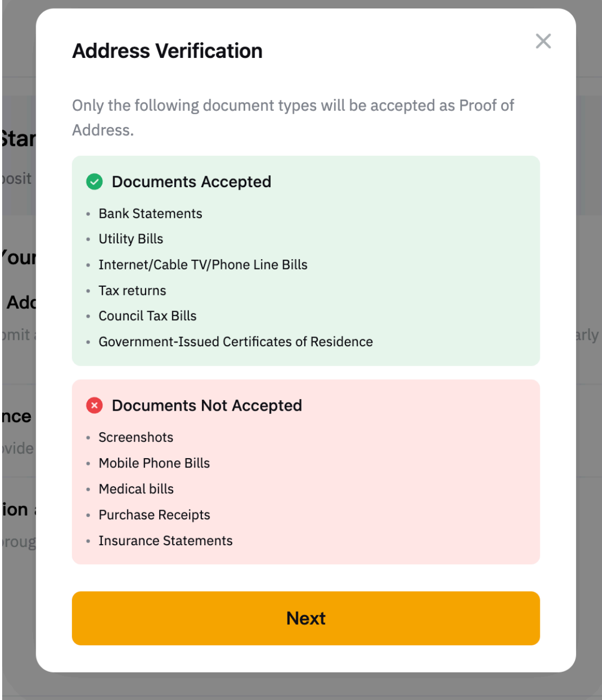Select the Bank Statements list item
602x700 pixels.
point(150,214)
